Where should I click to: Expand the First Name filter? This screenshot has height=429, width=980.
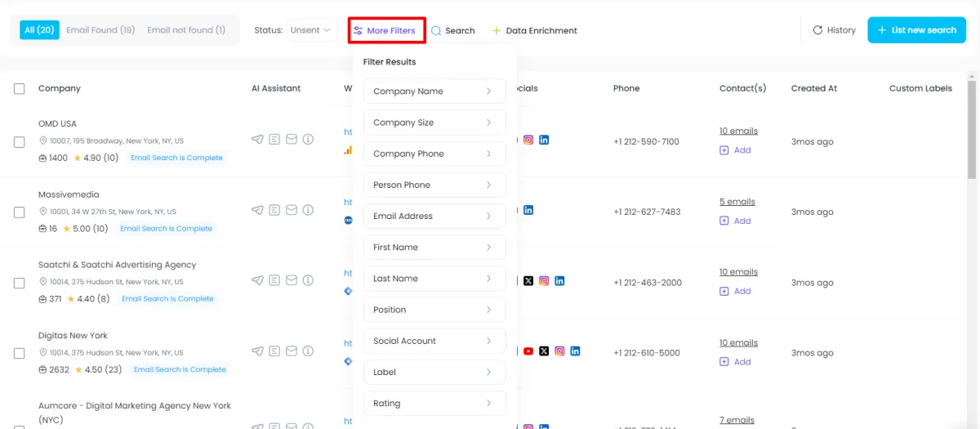tap(434, 247)
